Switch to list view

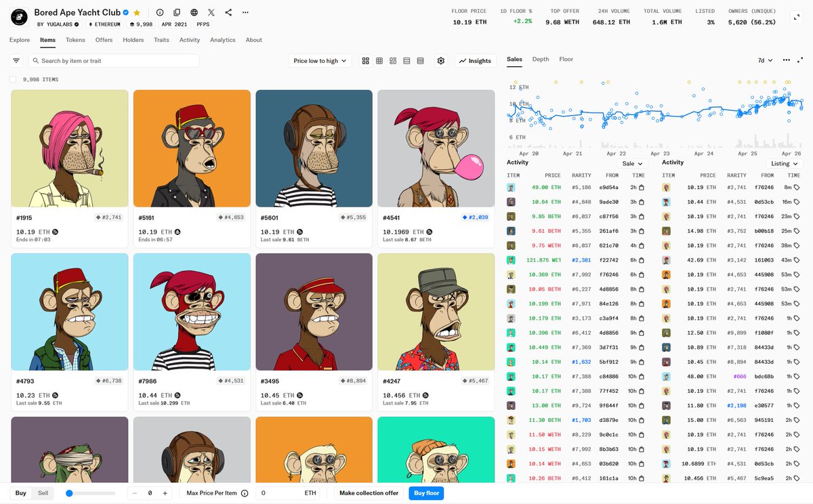click(x=406, y=61)
